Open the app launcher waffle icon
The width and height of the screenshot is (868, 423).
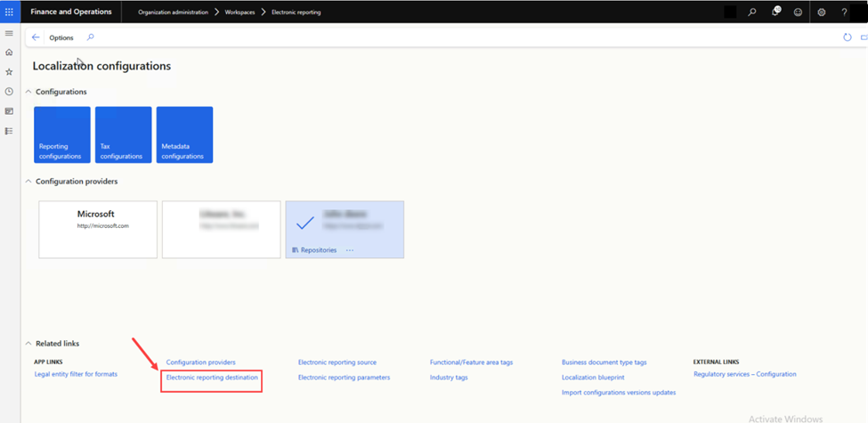point(10,12)
